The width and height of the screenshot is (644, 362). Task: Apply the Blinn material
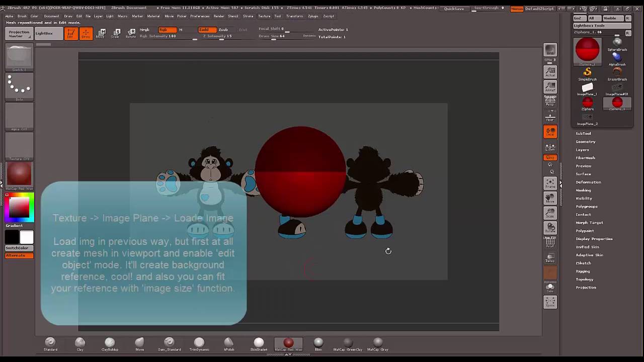(x=318, y=344)
